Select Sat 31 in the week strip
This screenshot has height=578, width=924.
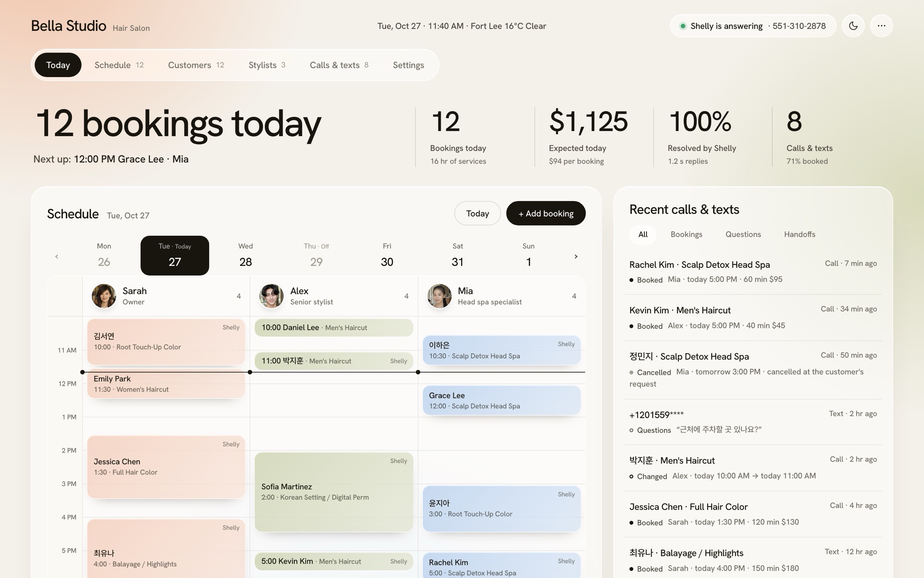pos(457,255)
